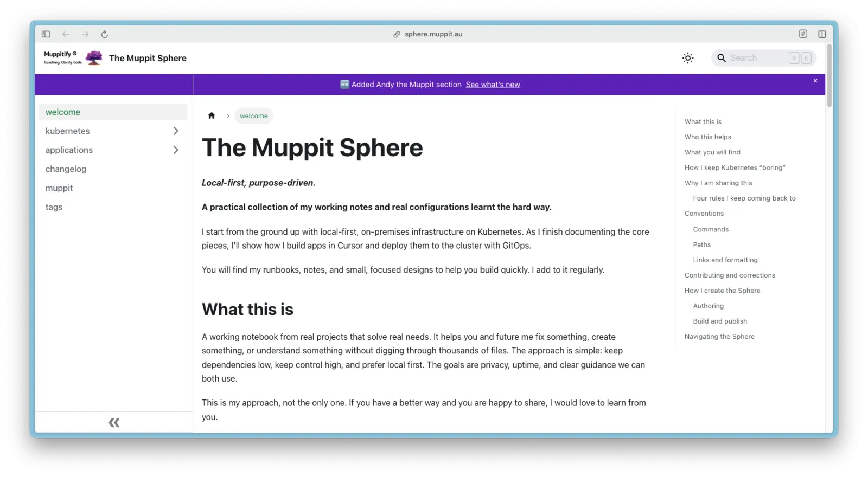This screenshot has width=868, height=477.
Task: Click the browser back arrow
Action: pos(66,34)
